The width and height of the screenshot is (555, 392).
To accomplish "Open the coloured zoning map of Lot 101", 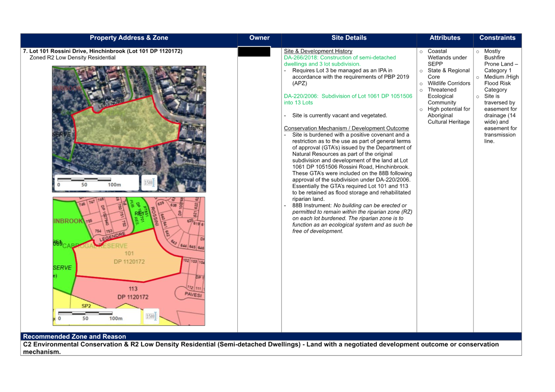I will [129, 261].
